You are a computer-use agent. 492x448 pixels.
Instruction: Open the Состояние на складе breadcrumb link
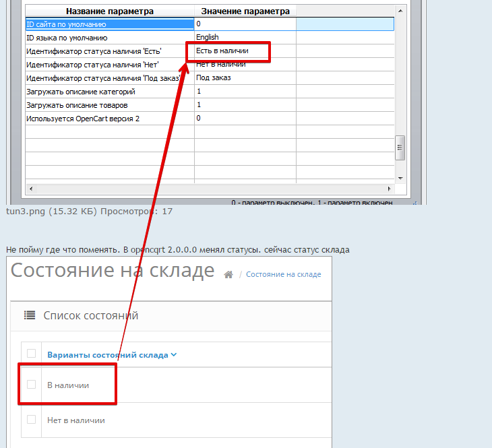(283, 274)
